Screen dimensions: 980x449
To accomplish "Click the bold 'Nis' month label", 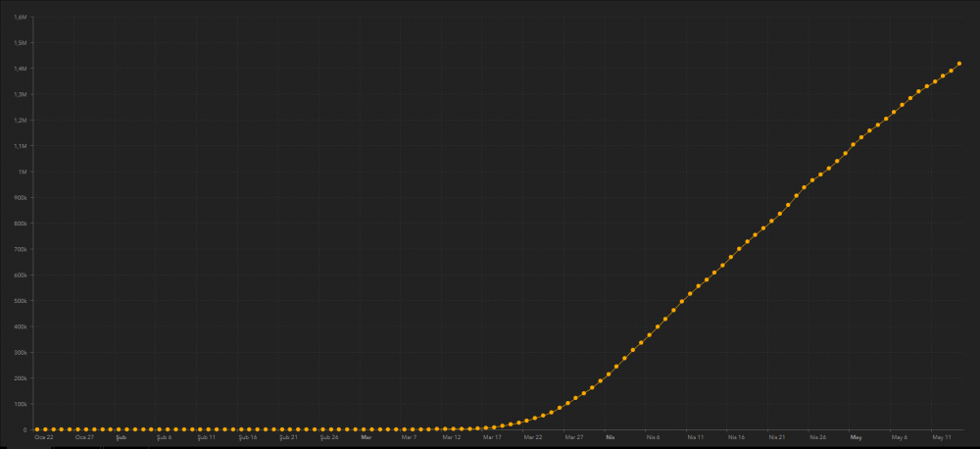I will pyautogui.click(x=610, y=438).
